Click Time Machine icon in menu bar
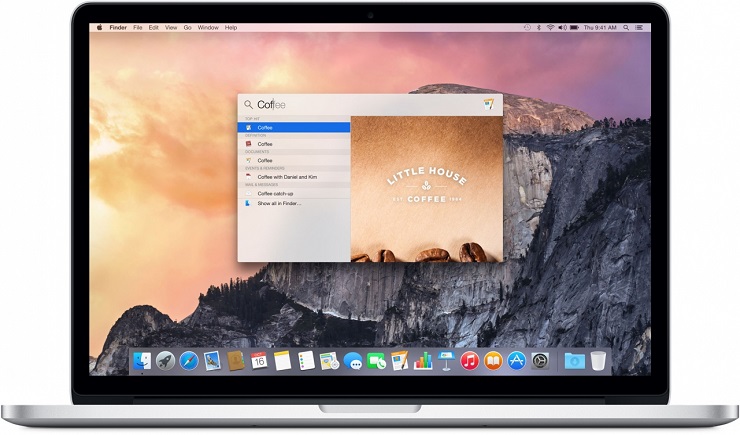This screenshot has width=740, height=435. 527,28
